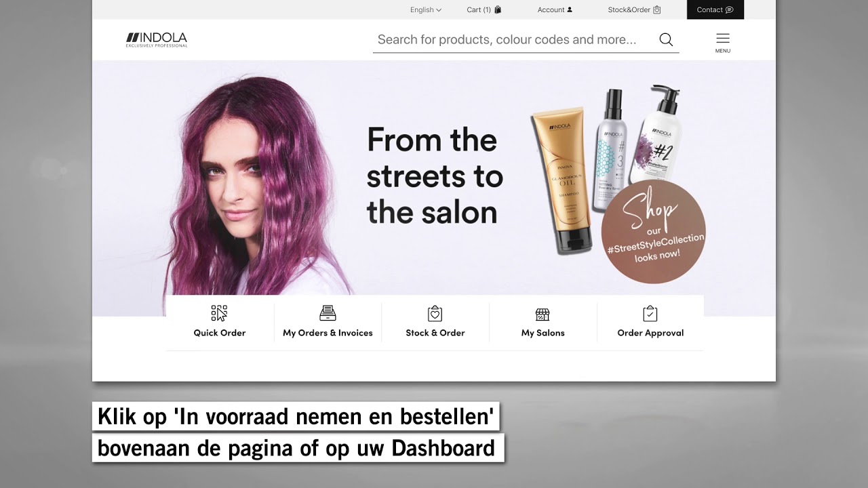Open the My Salons label

(542, 333)
